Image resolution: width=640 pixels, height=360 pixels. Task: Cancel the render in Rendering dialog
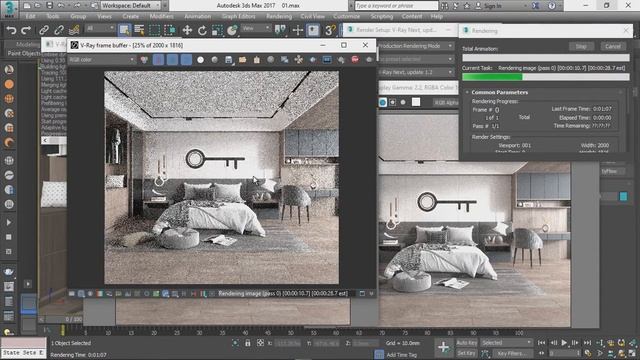coord(613,46)
